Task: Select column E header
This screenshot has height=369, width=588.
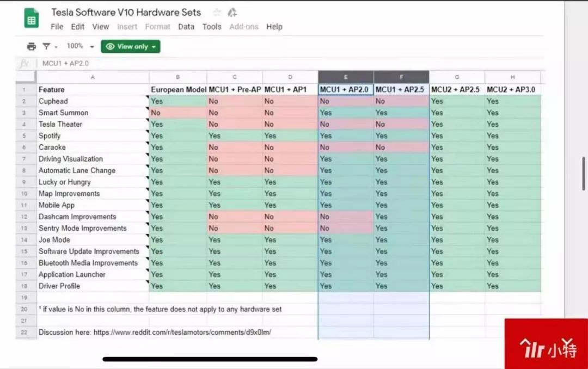Action: coord(346,77)
